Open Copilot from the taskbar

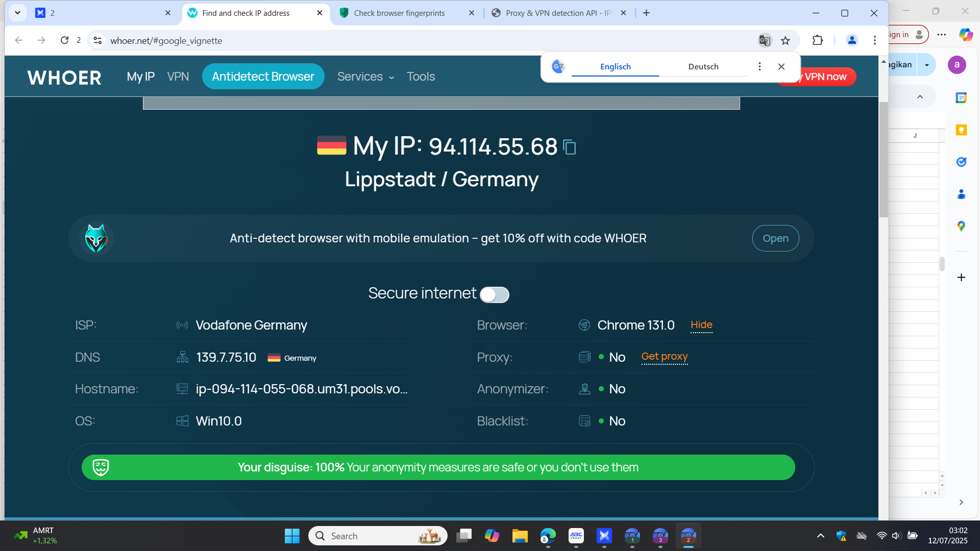(x=492, y=536)
